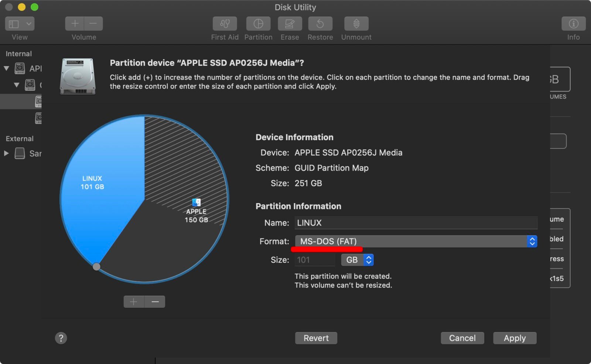Expand the external Samsung drive in the sidebar
This screenshot has width=591, height=364.
6,153
